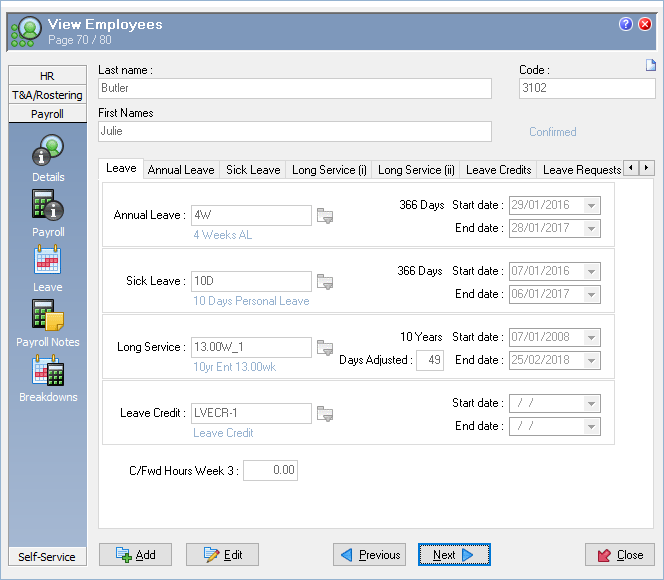664x580 pixels.
Task: Click the Close button
Action: [x=620, y=555]
